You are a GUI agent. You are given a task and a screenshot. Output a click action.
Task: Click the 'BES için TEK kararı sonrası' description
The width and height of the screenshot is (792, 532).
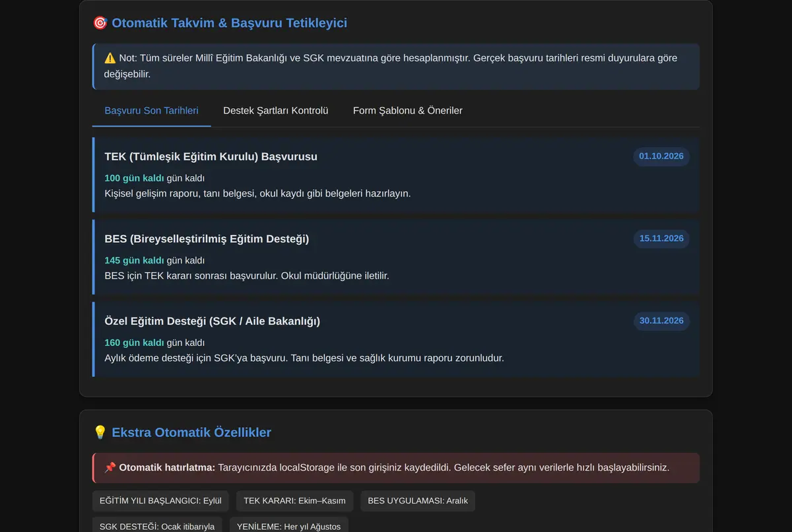(x=247, y=275)
